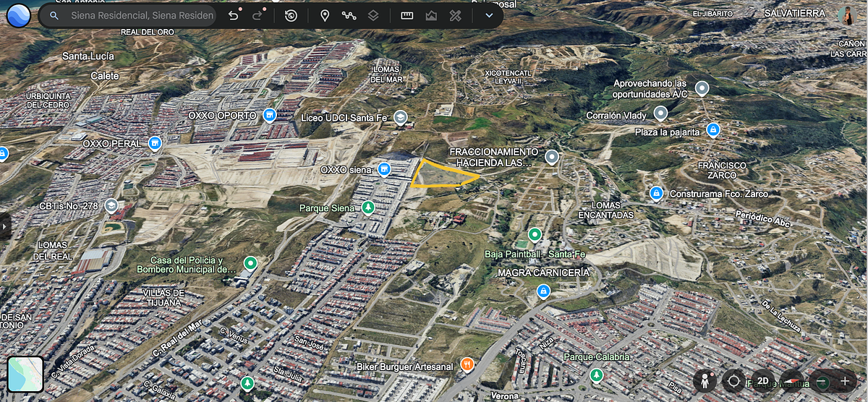Click the LOMAS DEL REAL label
The width and height of the screenshot is (868, 402).
54,251
